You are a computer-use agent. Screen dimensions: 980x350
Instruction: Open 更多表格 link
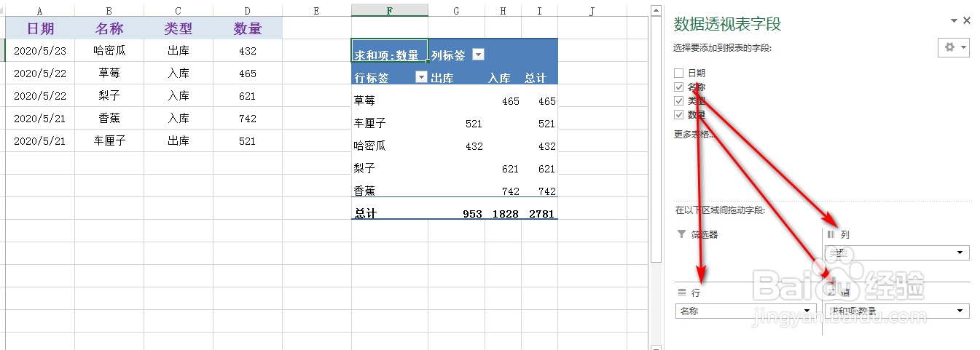coord(694,134)
